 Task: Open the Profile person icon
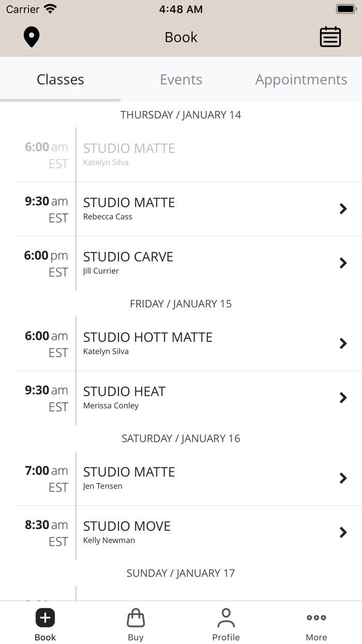[226, 618]
